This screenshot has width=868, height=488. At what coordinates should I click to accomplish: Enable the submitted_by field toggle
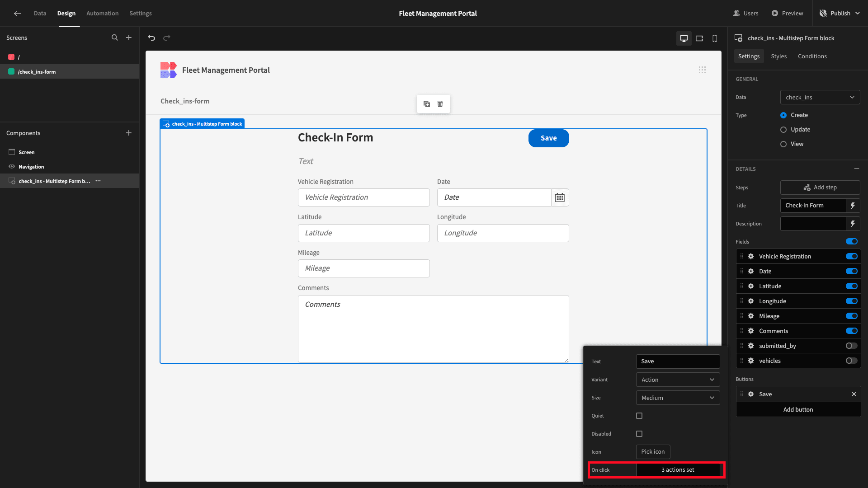click(x=852, y=346)
